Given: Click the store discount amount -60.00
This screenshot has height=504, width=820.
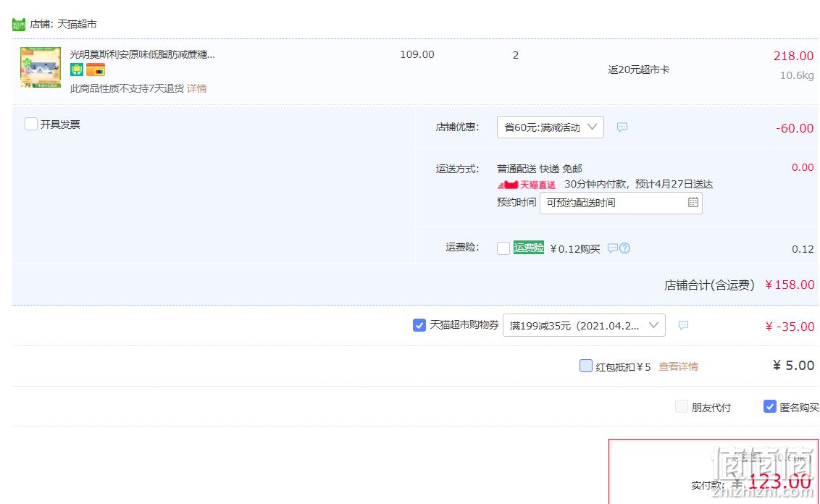Looking at the screenshot, I should click(795, 128).
